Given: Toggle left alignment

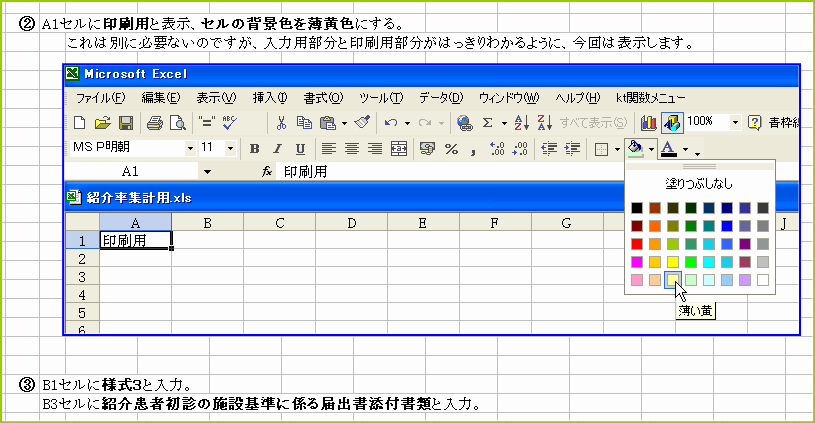Looking at the screenshot, I should pos(328,149).
